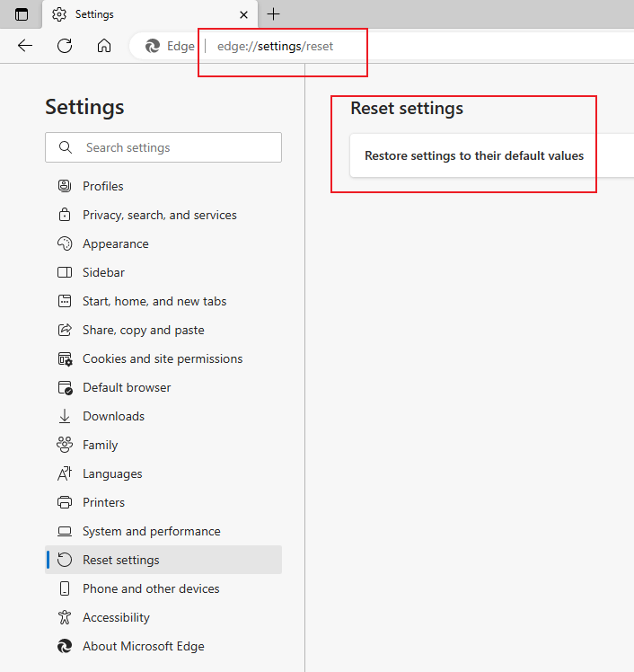The height and width of the screenshot is (672, 634).
Task: Click the Phone and other devices icon
Action: tap(65, 588)
